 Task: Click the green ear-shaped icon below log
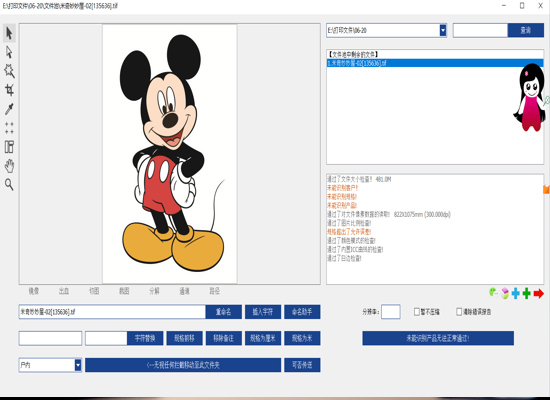[493, 293]
